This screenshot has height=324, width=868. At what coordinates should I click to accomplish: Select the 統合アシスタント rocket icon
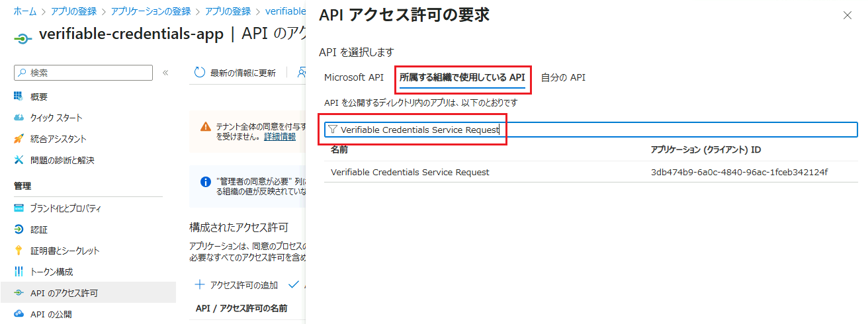click(19, 139)
